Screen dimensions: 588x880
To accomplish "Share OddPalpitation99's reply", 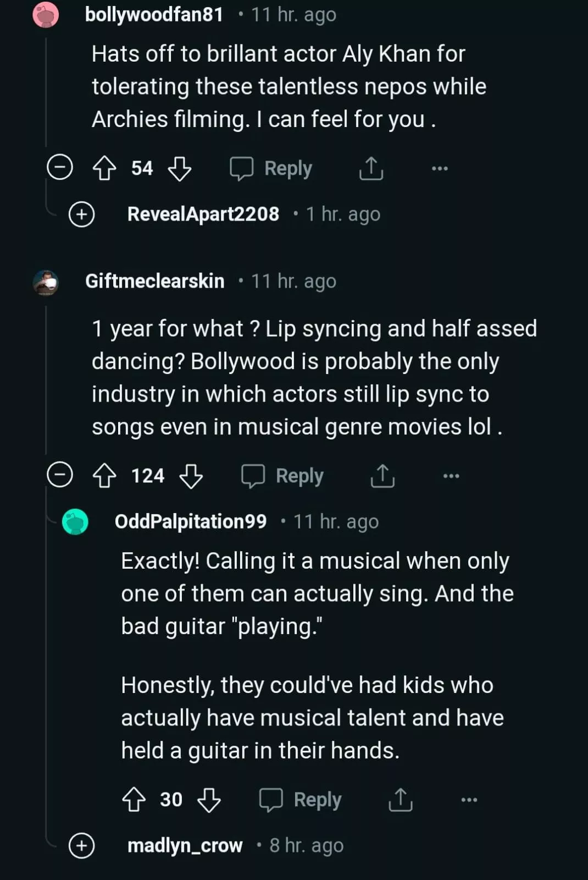I will point(400,800).
